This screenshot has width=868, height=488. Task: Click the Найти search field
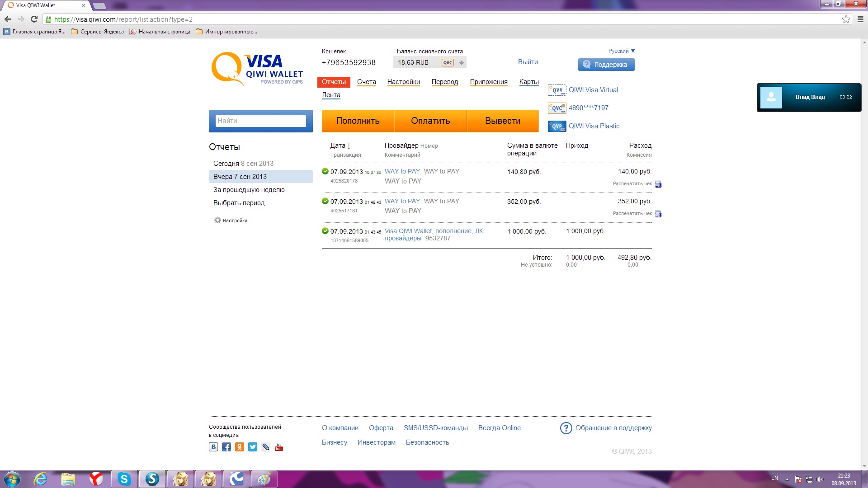261,121
